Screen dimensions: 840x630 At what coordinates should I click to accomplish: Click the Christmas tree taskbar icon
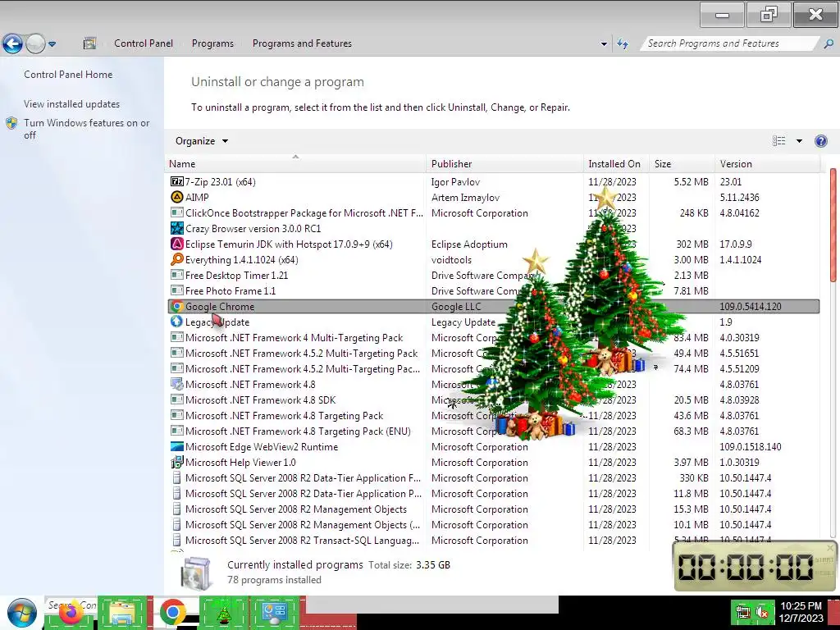pyautogui.click(x=224, y=613)
